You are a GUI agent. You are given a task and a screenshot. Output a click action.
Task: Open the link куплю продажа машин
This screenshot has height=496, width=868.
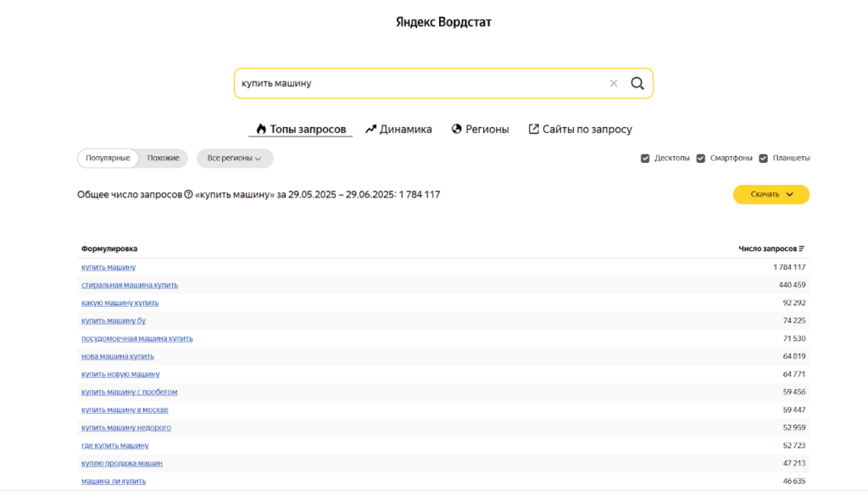click(122, 463)
